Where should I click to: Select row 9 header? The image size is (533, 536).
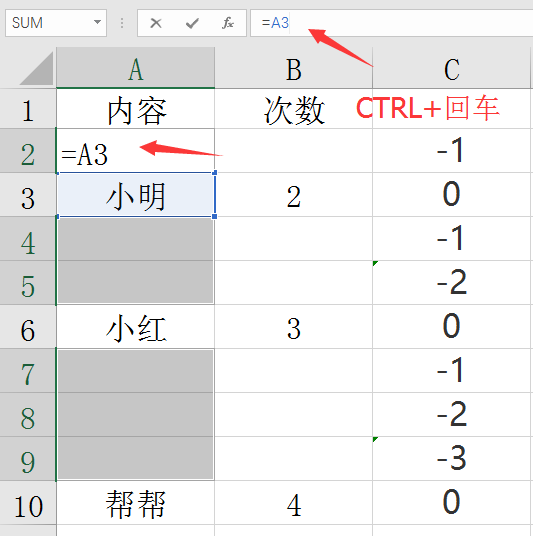click(28, 459)
